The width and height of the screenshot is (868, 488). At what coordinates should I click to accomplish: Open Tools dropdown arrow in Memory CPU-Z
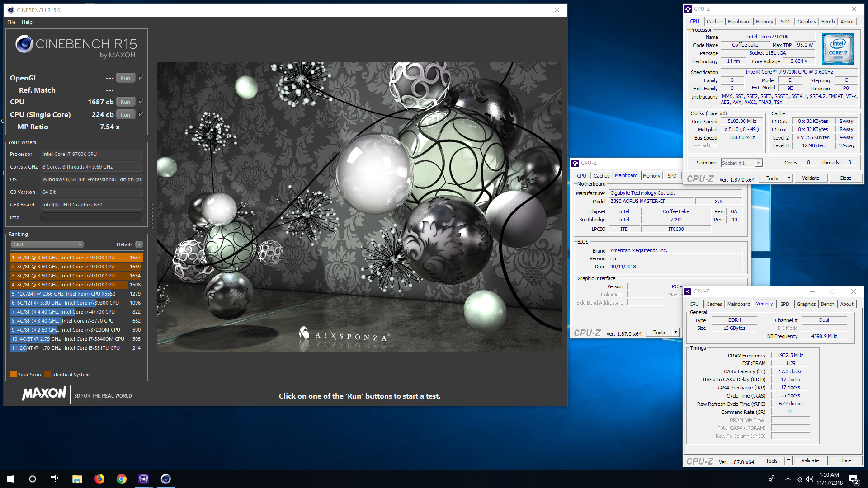(788, 461)
